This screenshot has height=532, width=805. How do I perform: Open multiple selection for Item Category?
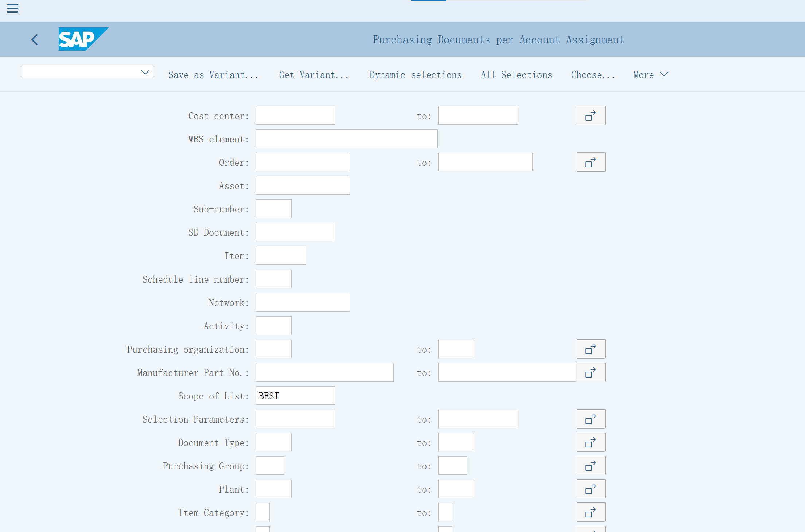pyautogui.click(x=591, y=512)
